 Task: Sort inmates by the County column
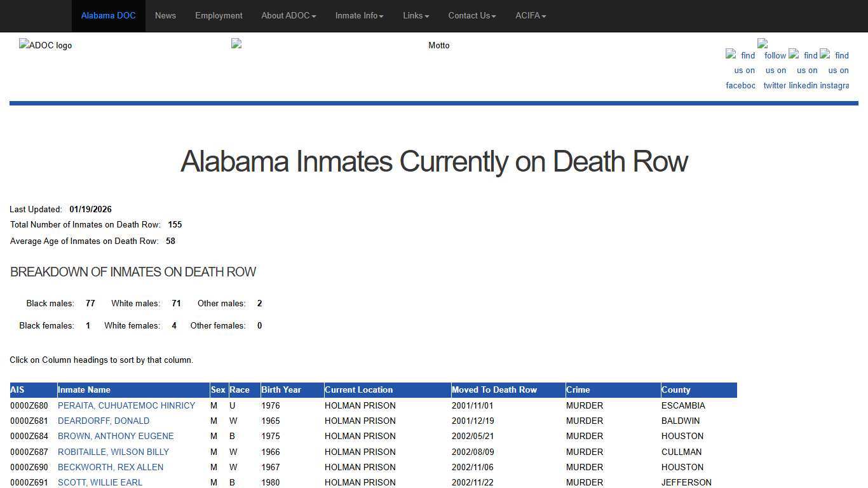coord(676,390)
